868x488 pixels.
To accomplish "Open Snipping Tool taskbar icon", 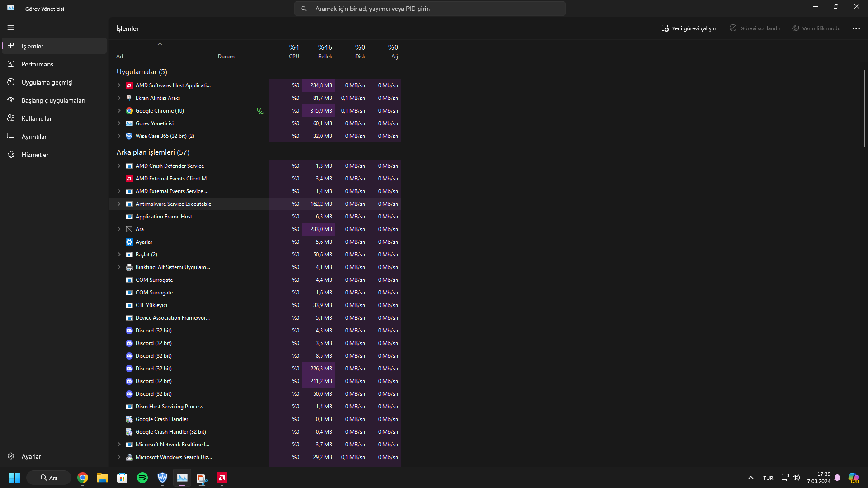I will coord(202,478).
